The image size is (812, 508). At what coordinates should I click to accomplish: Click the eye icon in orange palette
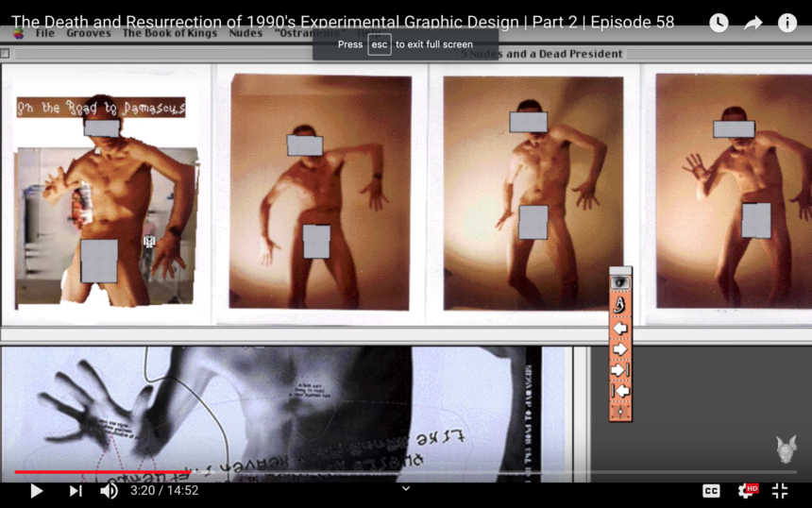tap(620, 282)
